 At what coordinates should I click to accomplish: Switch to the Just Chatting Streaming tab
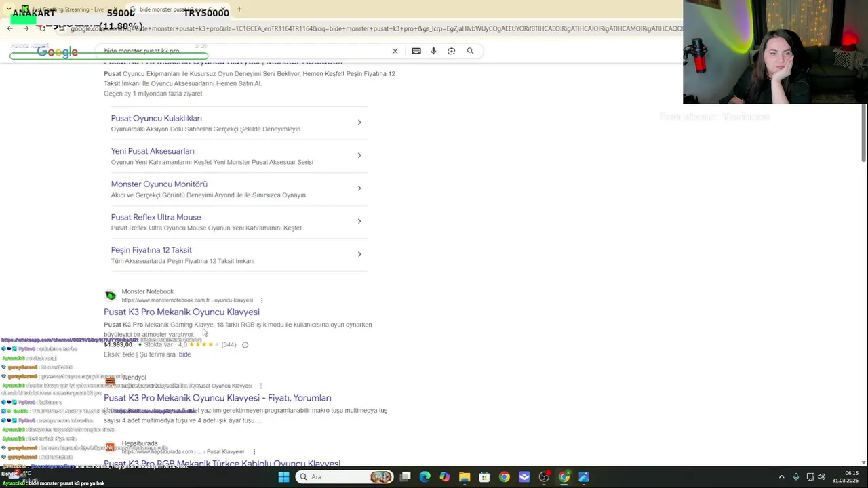point(68,9)
